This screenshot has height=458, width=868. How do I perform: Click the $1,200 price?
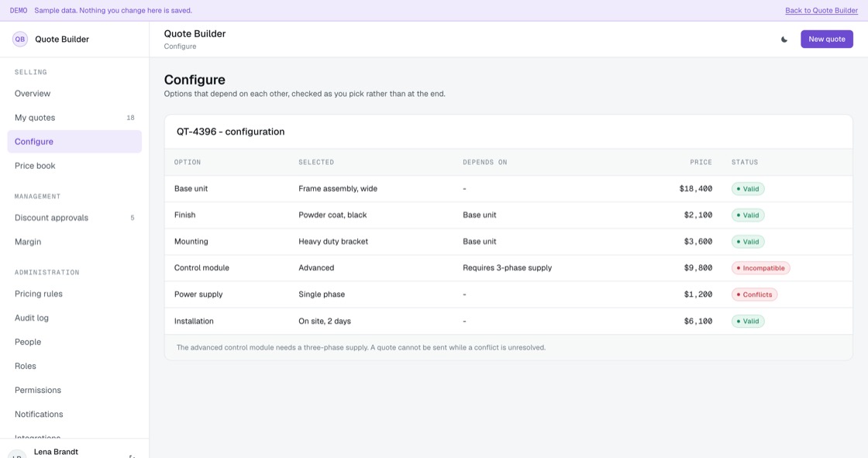point(698,294)
